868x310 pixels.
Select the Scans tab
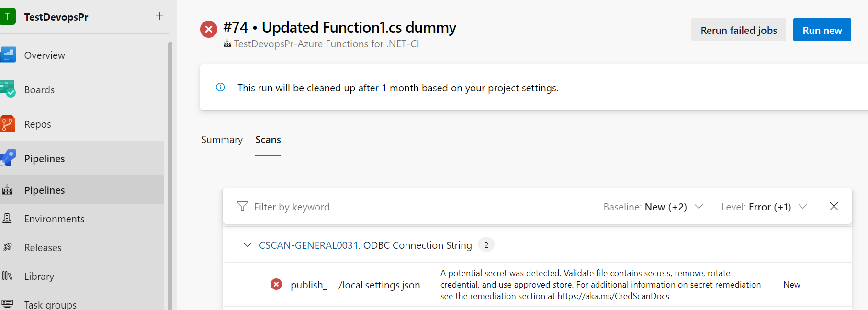268,140
